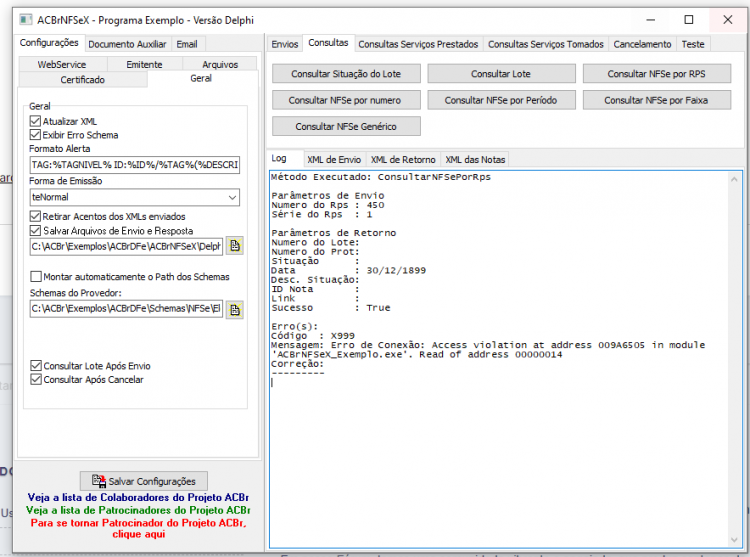Open folder browser for Salvar Arquivos path
750x557 pixels.
click(234, 246)
